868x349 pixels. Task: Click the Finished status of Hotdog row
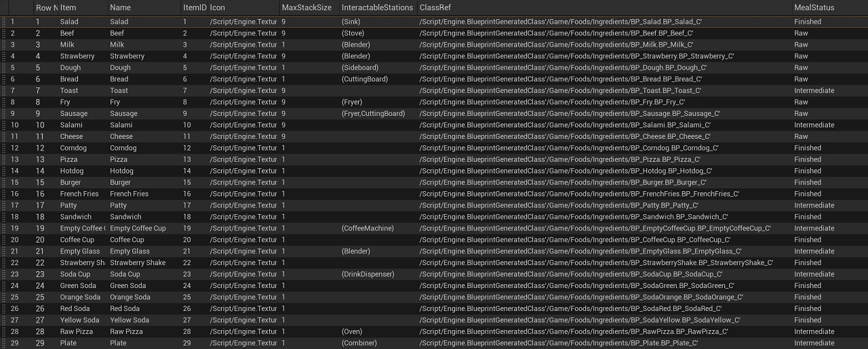(x=807, y=171)
